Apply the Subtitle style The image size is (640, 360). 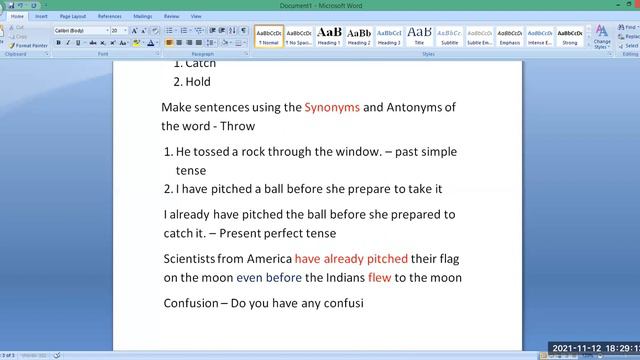point(449,36)
